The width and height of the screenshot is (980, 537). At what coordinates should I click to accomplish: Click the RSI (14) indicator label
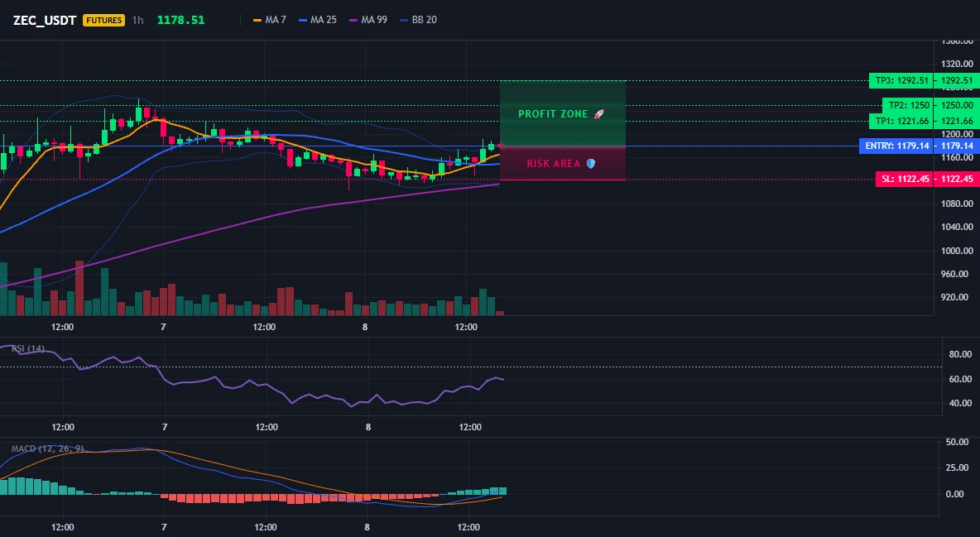(x=28, y=348)
